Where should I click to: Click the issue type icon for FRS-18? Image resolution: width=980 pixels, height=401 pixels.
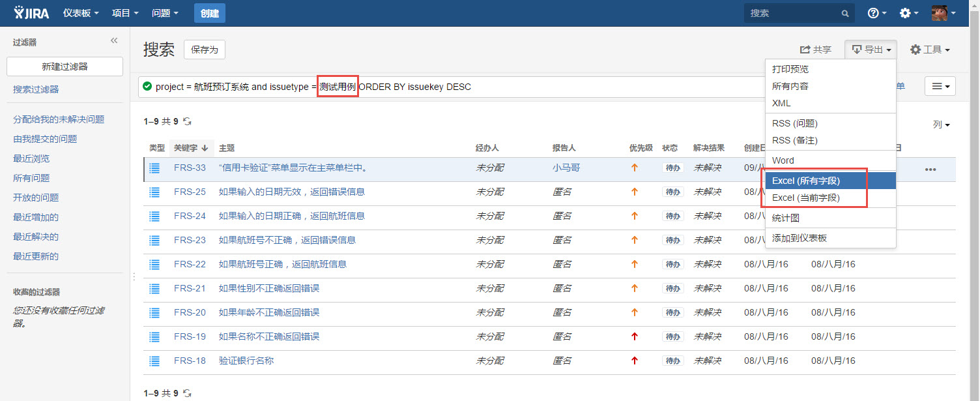[x=154, y=361]
